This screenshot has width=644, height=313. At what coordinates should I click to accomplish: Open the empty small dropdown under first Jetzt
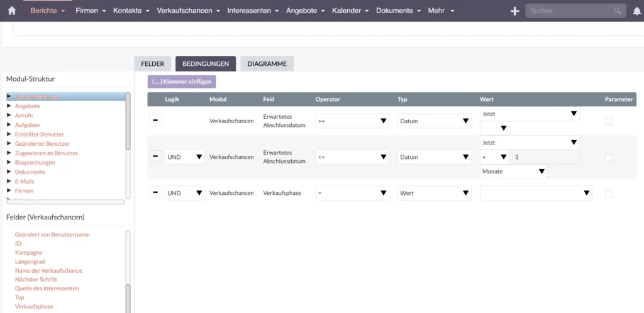coord(494,128)
